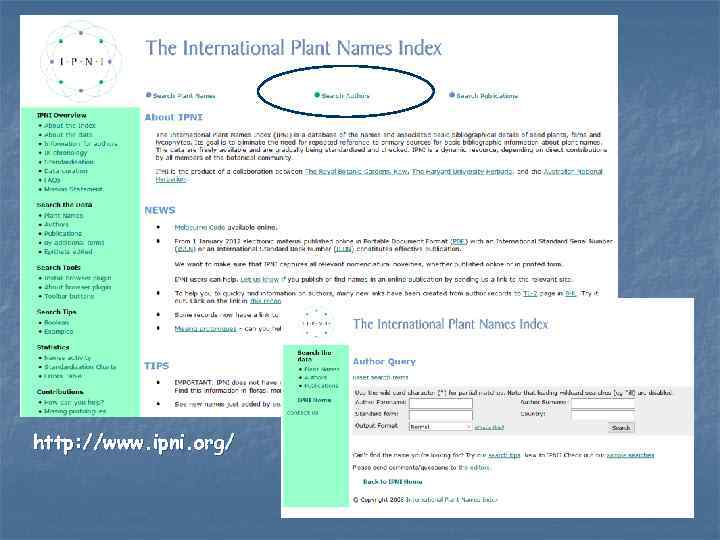
Task: Open How can you help link
Action: tap(74, 402)
